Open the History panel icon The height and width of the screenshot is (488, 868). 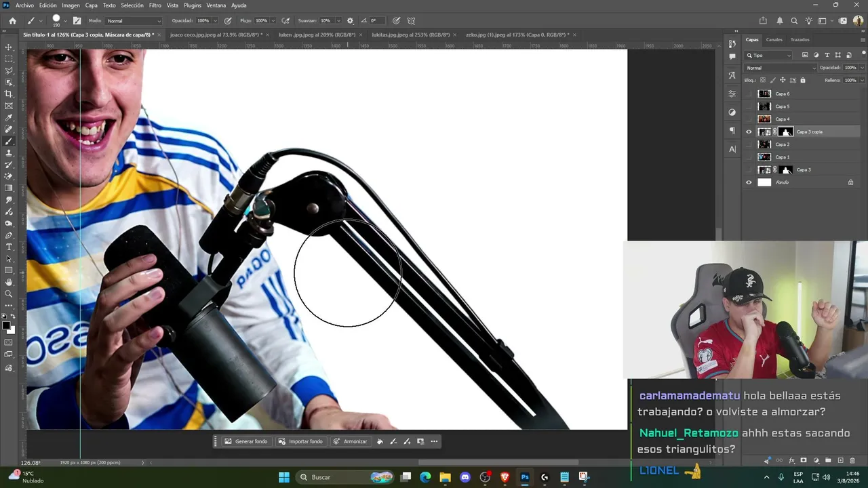pos(732,43)
